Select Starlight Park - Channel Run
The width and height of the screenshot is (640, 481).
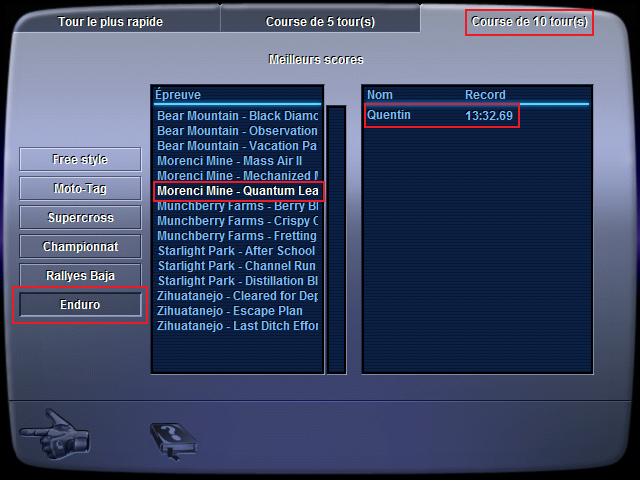coord(237,266)
